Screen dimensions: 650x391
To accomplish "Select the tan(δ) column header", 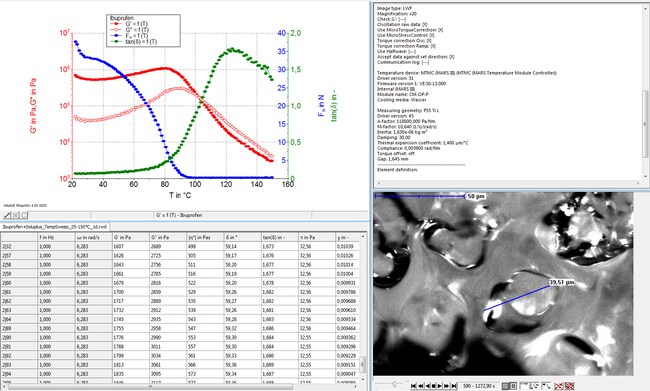I will tap(279, 238).
